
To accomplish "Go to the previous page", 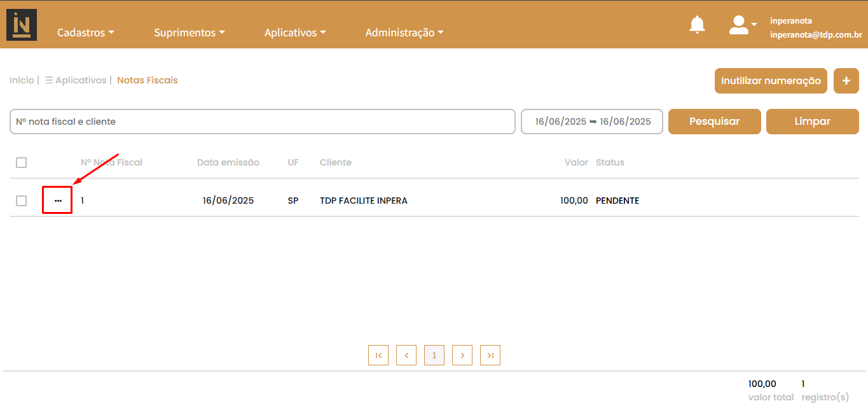I will click(406, 355).
